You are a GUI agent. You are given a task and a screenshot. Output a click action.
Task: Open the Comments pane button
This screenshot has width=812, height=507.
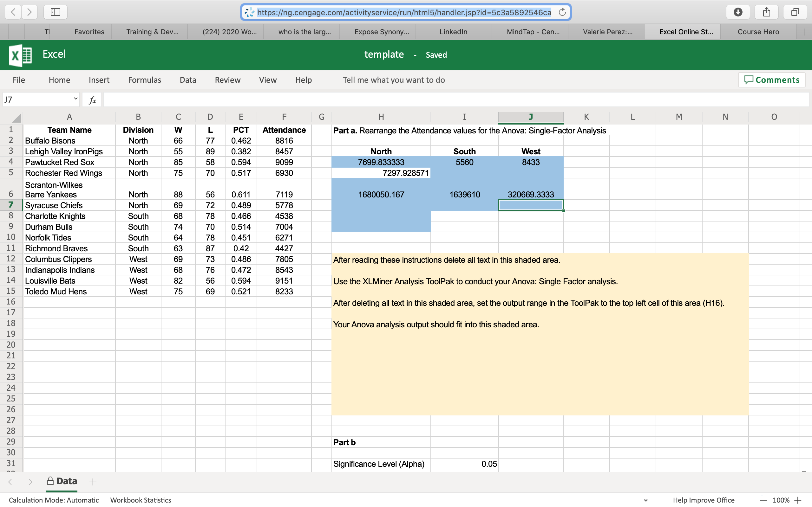pyautogui.click(x=771, y=80)
